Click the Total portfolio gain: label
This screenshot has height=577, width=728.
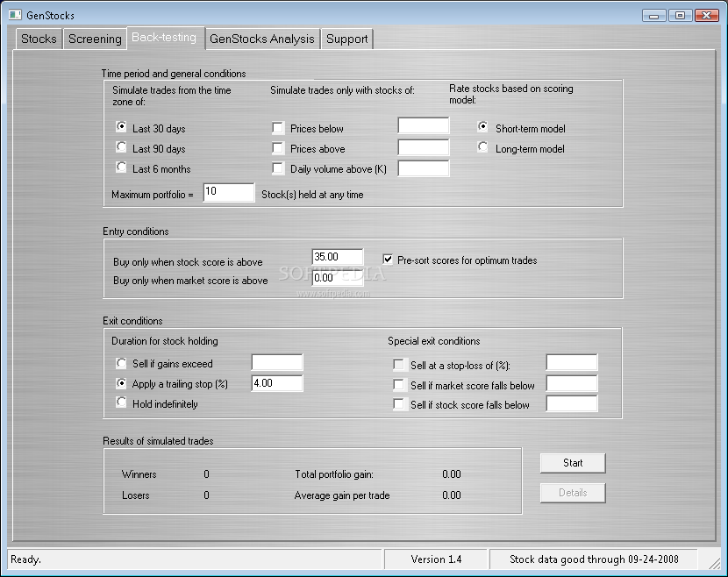point(334,474)
